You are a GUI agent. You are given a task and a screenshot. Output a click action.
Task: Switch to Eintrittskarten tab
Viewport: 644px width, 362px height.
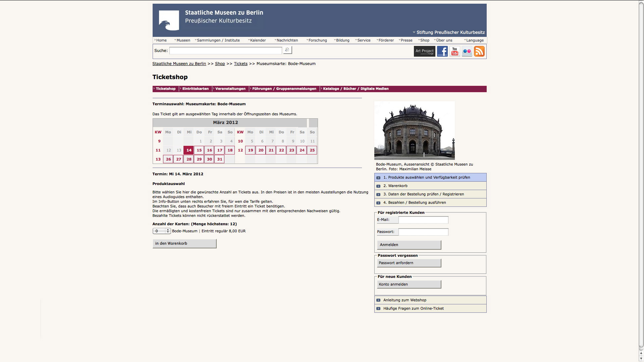point(195,89)
